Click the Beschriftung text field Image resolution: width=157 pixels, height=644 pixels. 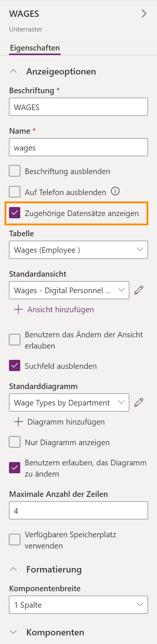click(x=78, y=107)
